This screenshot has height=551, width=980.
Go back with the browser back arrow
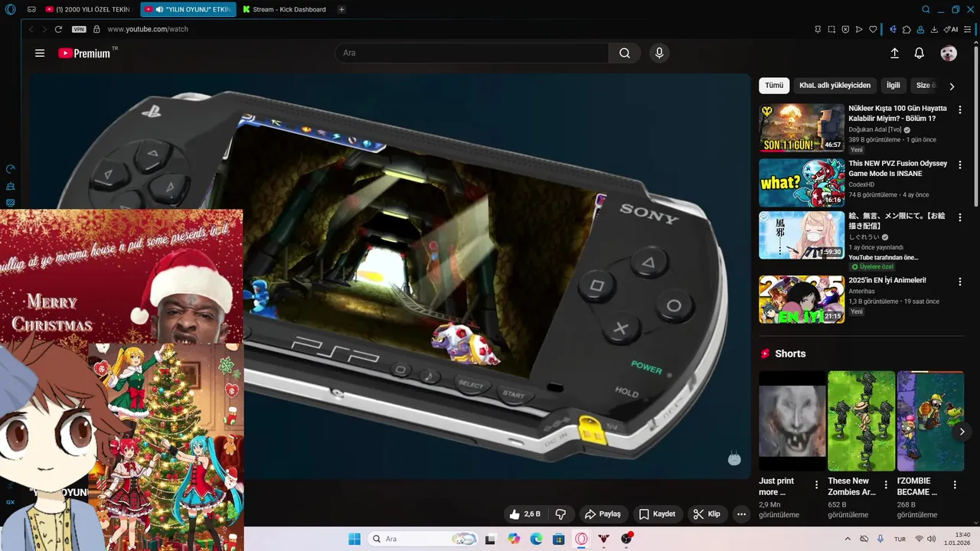click(x=31, y=29)
